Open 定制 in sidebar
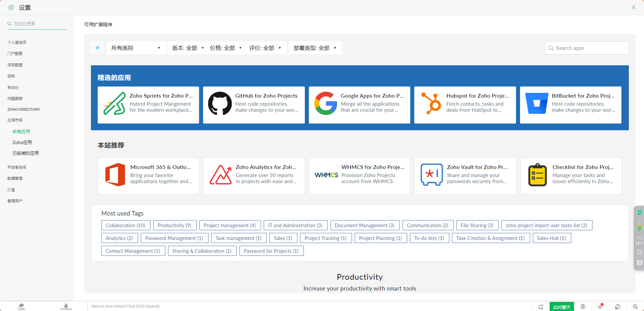The height and width of the screenshot is (311, 644). coord(11,76)
